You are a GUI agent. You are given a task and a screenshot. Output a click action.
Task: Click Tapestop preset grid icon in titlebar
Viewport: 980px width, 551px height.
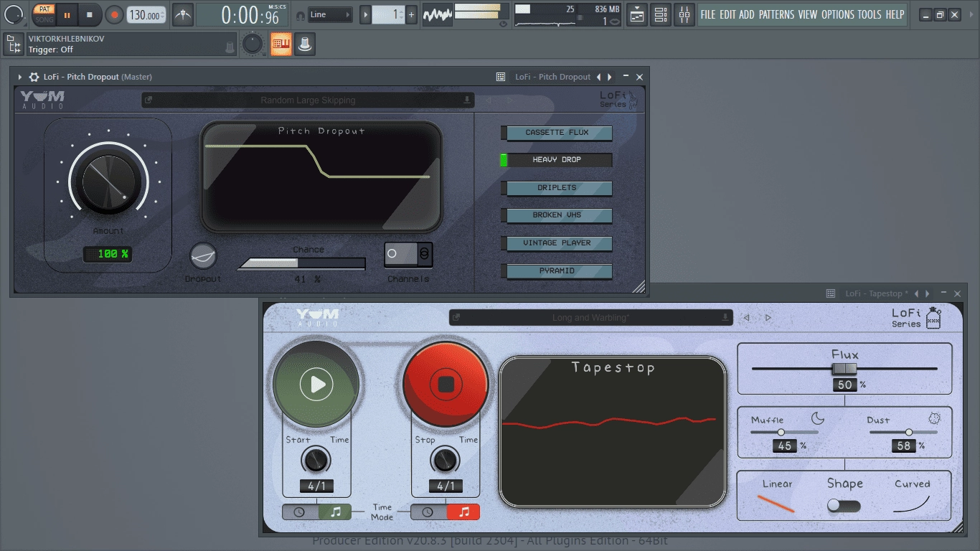click(x=831, y=293)
